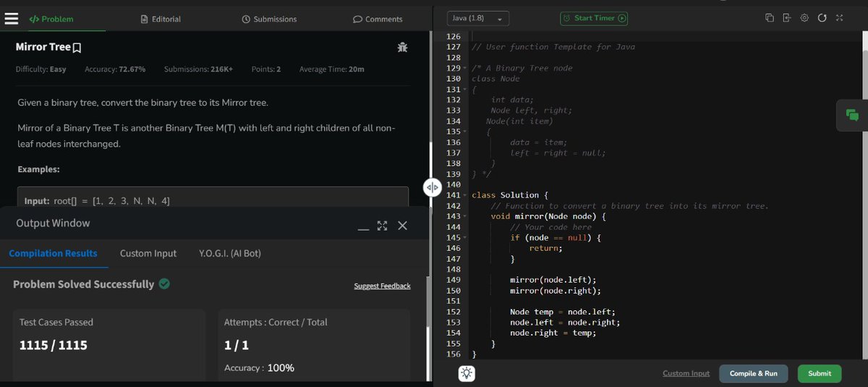868x387 pixels.
Task: Click the 'Test Cases Passed' result card
Action: click(109, 345)
